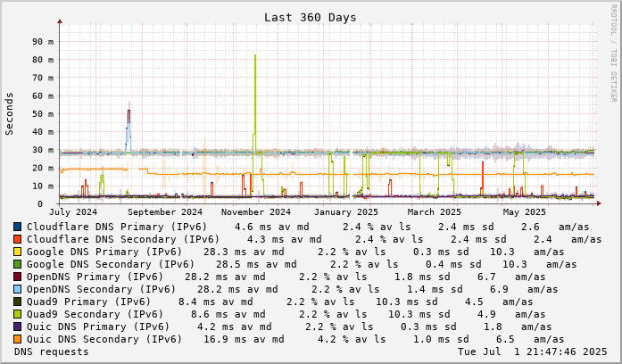Image resolution: width=622 pixels, height=364 pixels.
Task: Click the '10 m' y-axis tick label
Action: click(43, 186)
